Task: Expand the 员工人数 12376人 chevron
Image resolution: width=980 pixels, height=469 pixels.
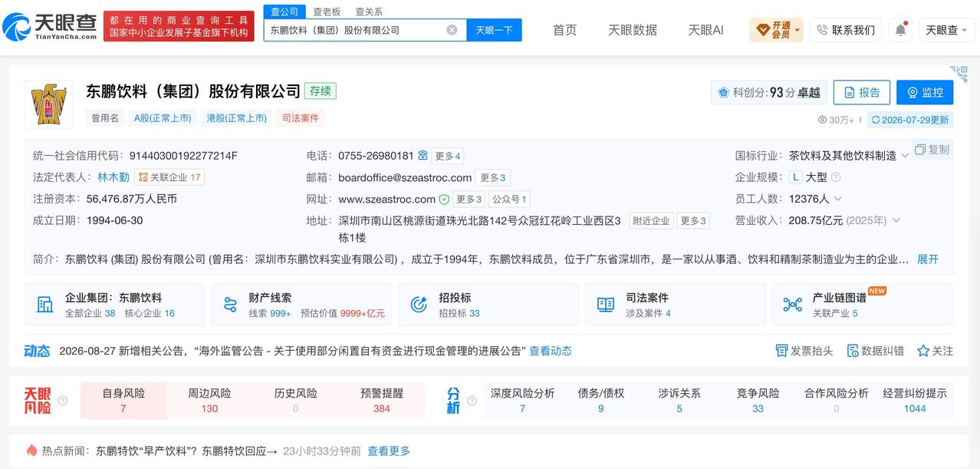Action: [x=838, y=199]
